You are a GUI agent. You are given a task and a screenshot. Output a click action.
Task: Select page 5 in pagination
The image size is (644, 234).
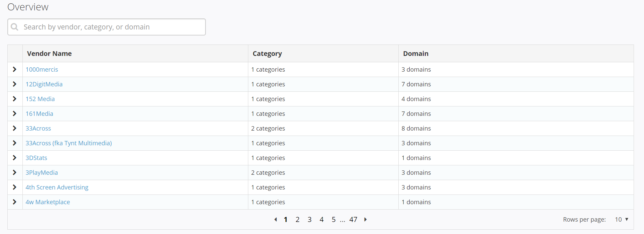click(x=334, y=220)
